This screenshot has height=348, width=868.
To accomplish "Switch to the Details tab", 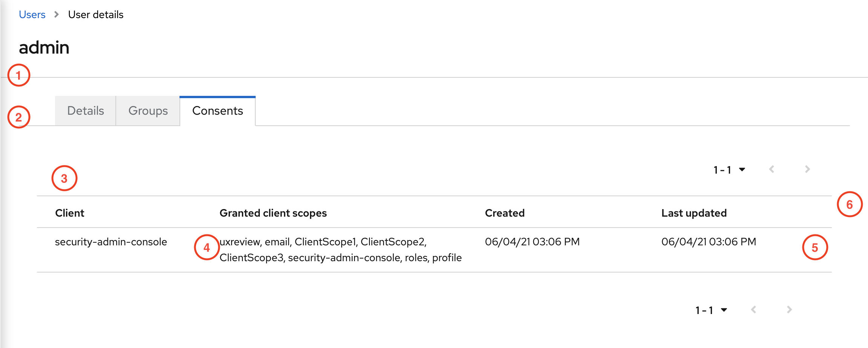I will coord(85,111).
